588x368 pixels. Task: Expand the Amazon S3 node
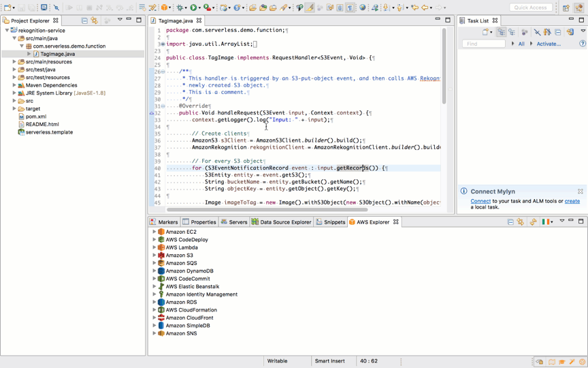point(154,256)
